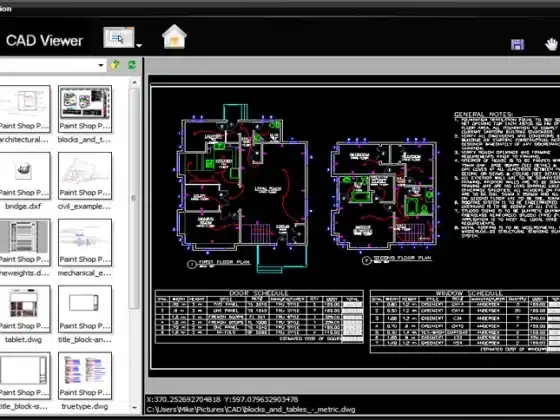The width and height of the screenshot is (560, 420).
Task: Open the truetype.dwg thumbnail
Action: [x=85, y=376]
